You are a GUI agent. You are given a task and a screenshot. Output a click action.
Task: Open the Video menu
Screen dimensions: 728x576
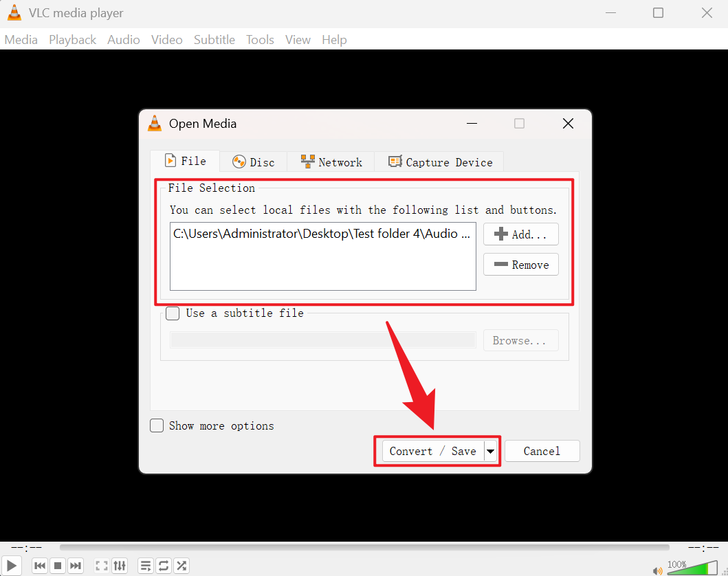click(x=166, y=40)
